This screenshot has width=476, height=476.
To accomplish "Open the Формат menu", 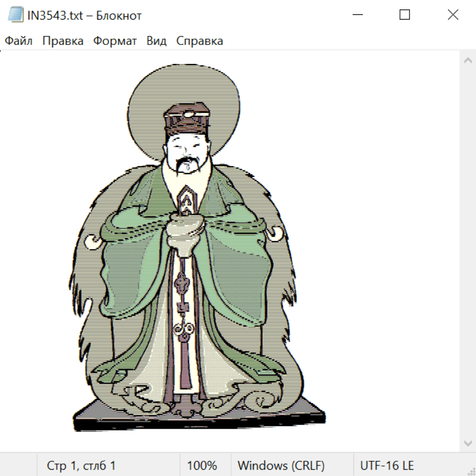I will coord(115,41).
